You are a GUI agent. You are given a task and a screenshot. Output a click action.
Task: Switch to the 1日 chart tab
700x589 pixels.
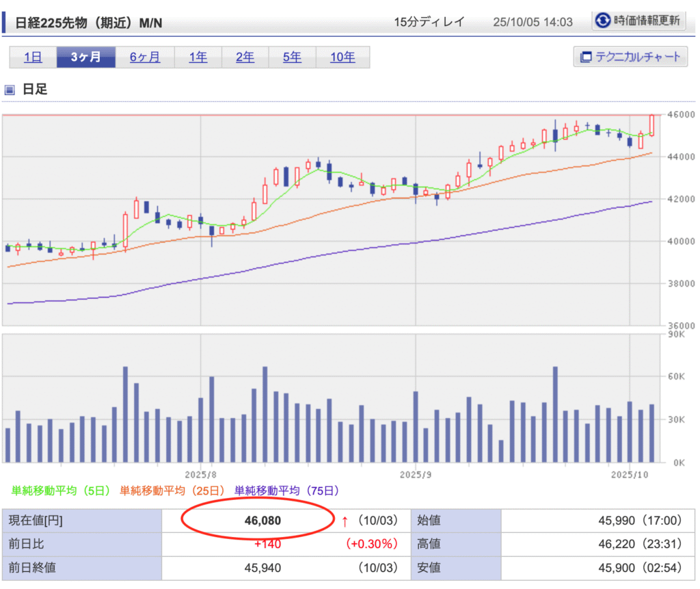coord(33,57)
